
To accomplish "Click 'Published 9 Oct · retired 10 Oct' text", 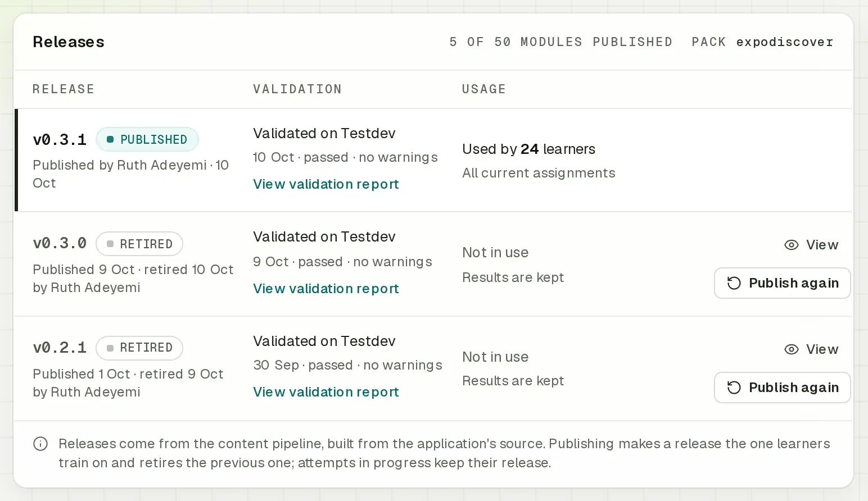I will [x=133, y=270].
